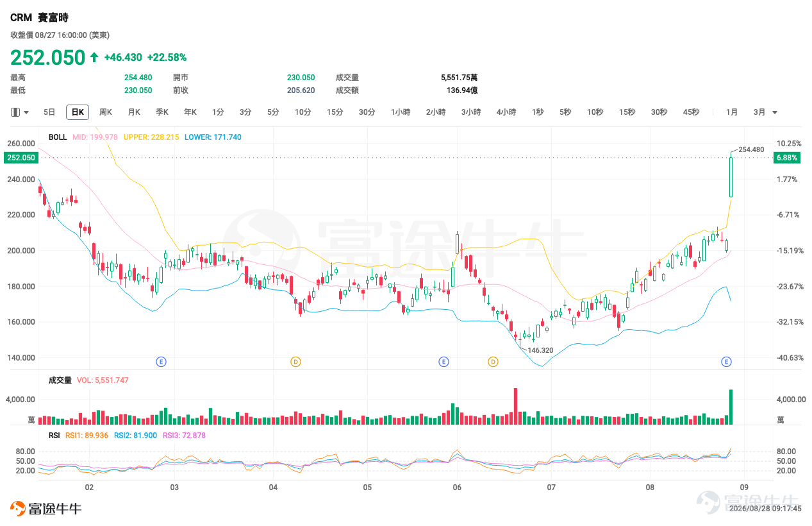Viewport: 812px width, 526px height.
Task: Select the 1小時 interval
Action: coord(401,112)
